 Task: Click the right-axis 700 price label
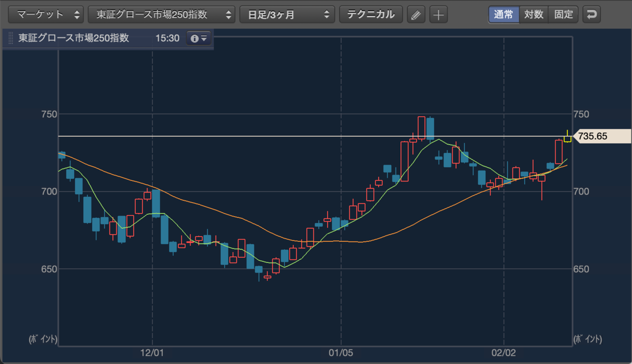(582, 191)
